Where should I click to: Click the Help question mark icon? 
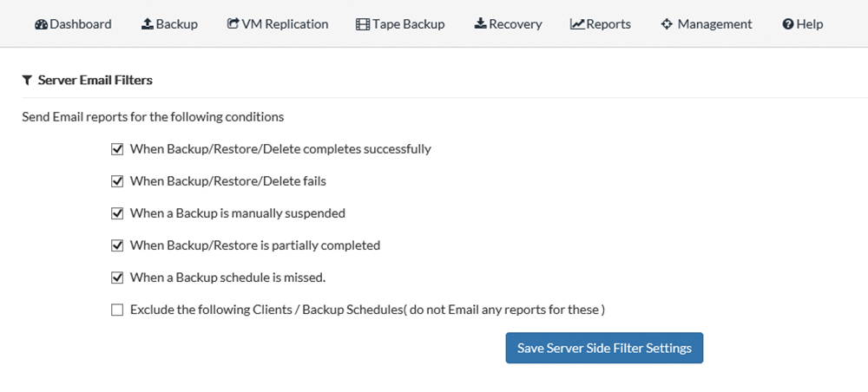pos(788,24)
